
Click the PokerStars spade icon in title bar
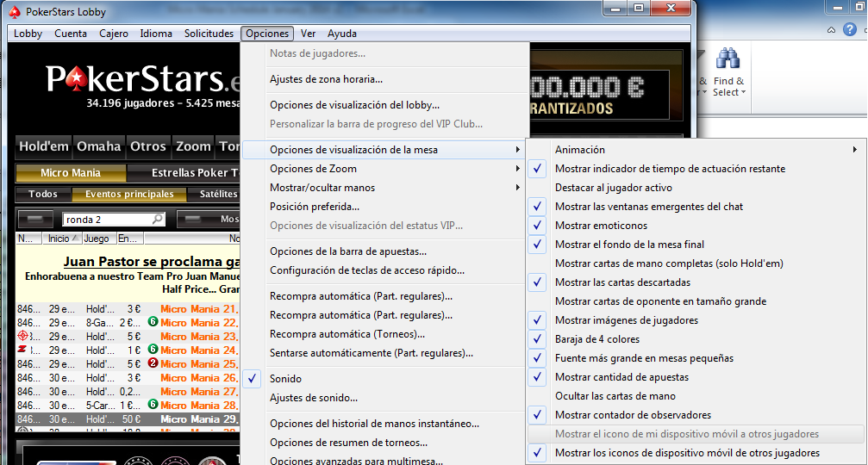(x=15, y=11)
